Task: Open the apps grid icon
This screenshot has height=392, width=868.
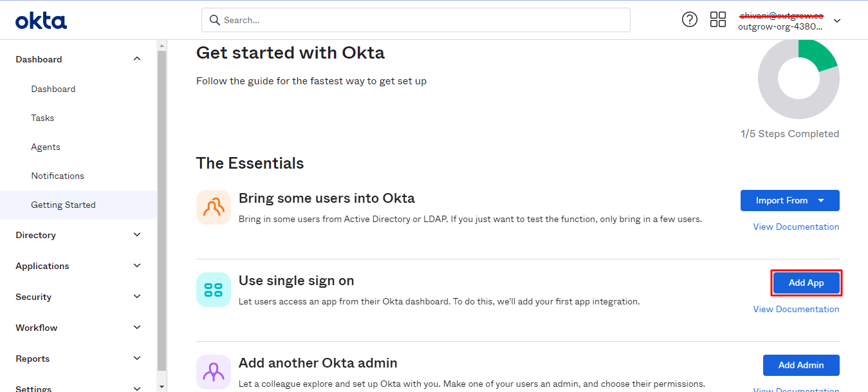Action: [x=718, y=19]
